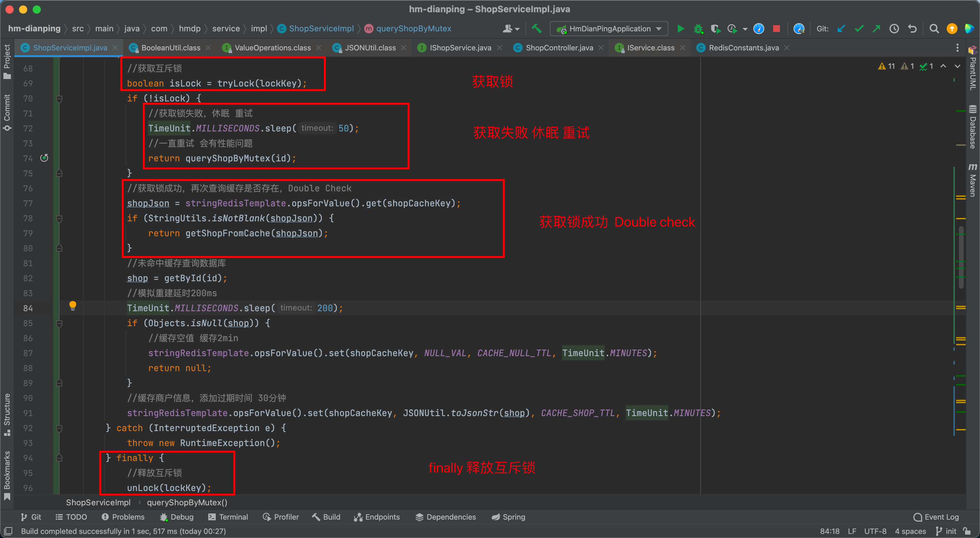Open the profiler run icon

tap(732, 29)
